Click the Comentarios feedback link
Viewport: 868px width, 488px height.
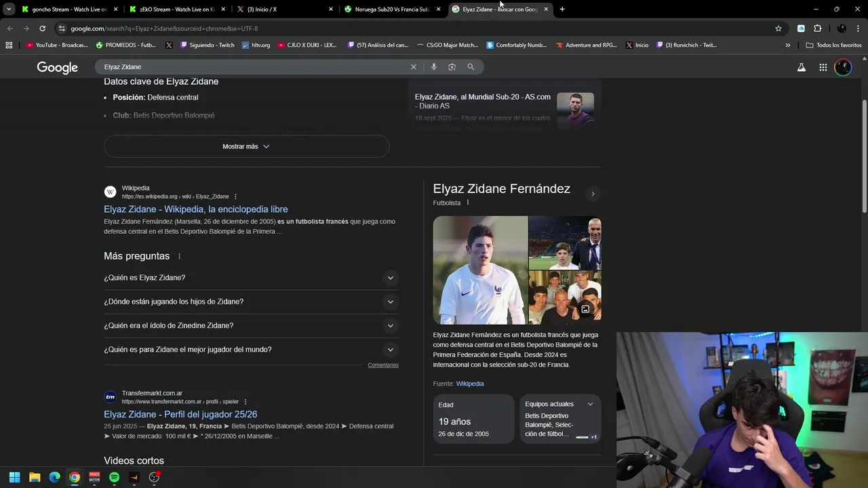383,365
